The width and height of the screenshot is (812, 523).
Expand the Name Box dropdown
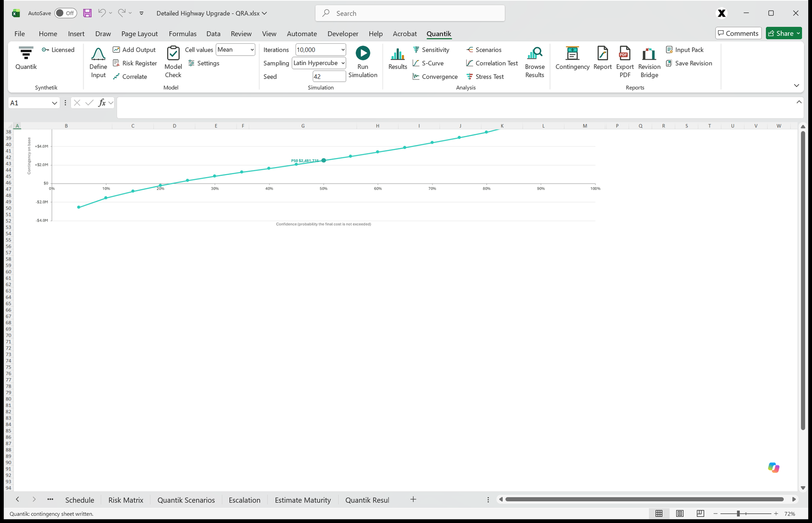(54, 103)
